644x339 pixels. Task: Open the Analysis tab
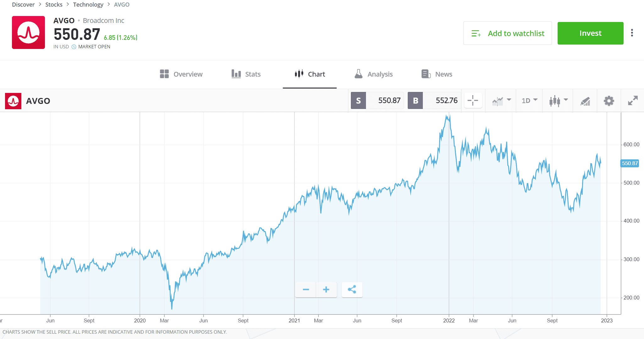(374, 74)
